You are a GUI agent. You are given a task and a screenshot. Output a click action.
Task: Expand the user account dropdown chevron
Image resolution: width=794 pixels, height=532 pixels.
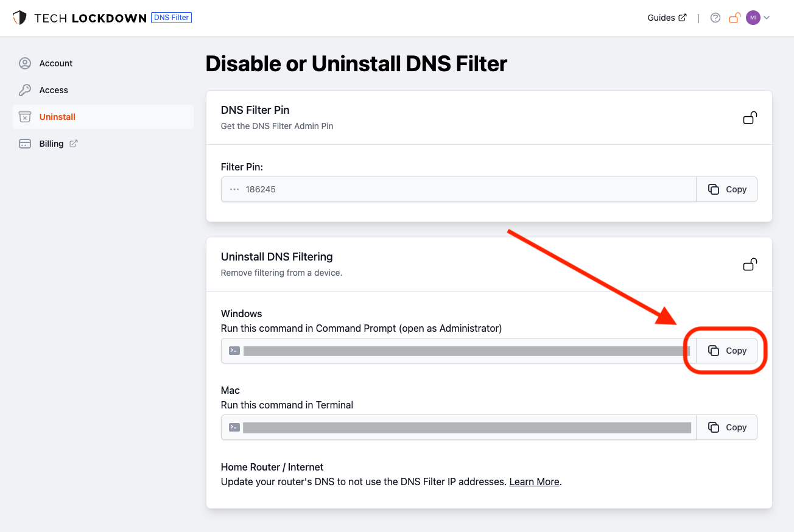(x=767, y=18)
